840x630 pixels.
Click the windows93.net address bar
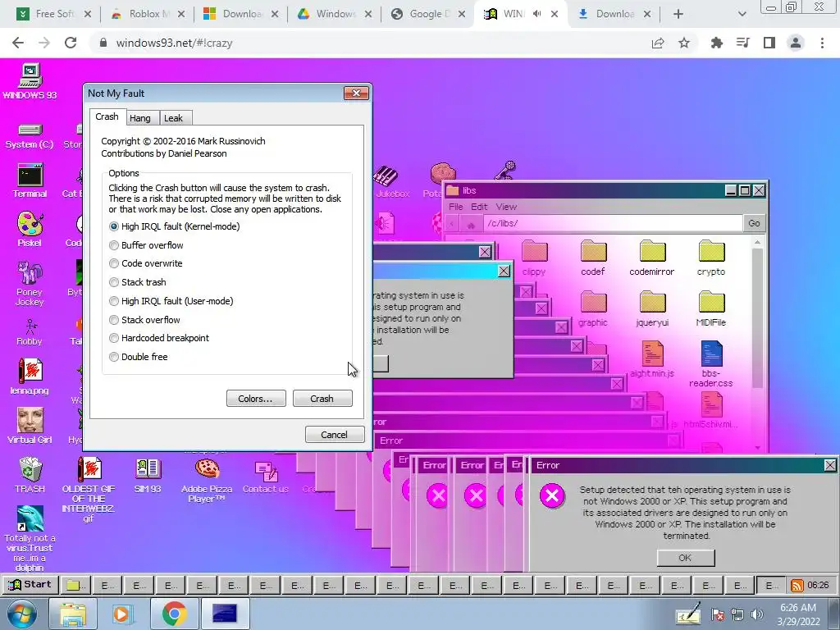coord(370,43)
